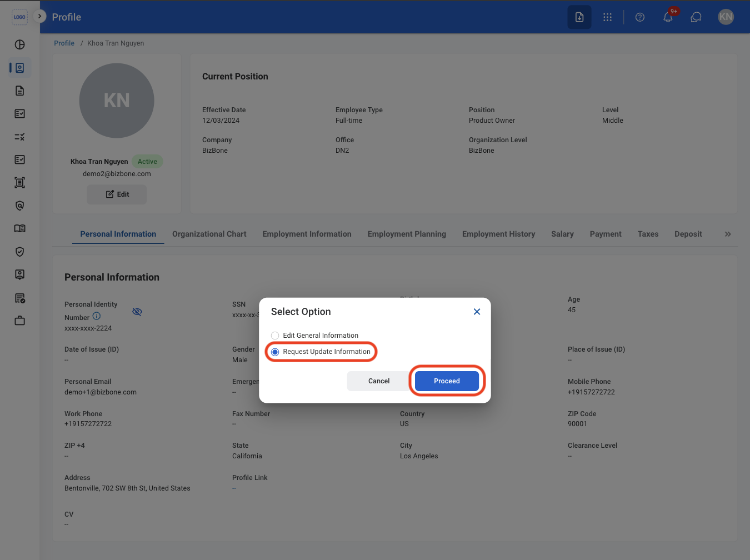Click info icon beside Personal Identity Number
750x560 pixels.
[x=97, y=316]
